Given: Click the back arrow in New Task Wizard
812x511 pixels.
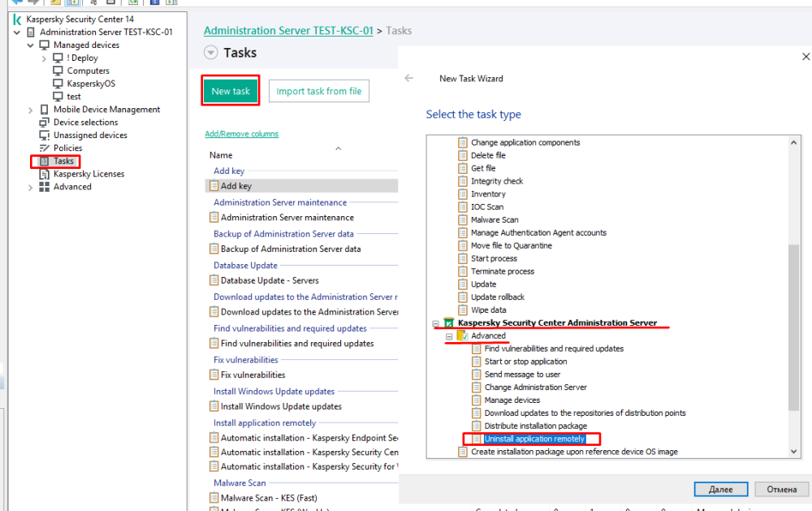Looking at the screenshot, I should [409, 78].
